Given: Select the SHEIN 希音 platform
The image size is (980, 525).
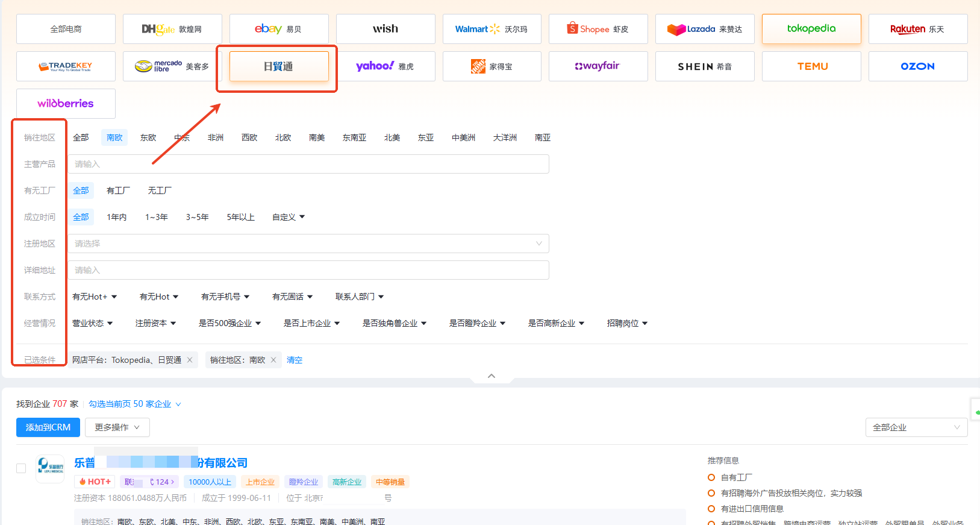Looking at the screenshot, I should coord(705,66).
